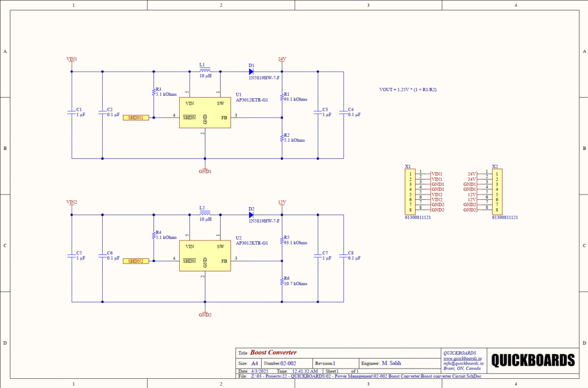Click the L2 inductor coil symbol
Viewport: 588px width, 388px height.
coord(204,215)
